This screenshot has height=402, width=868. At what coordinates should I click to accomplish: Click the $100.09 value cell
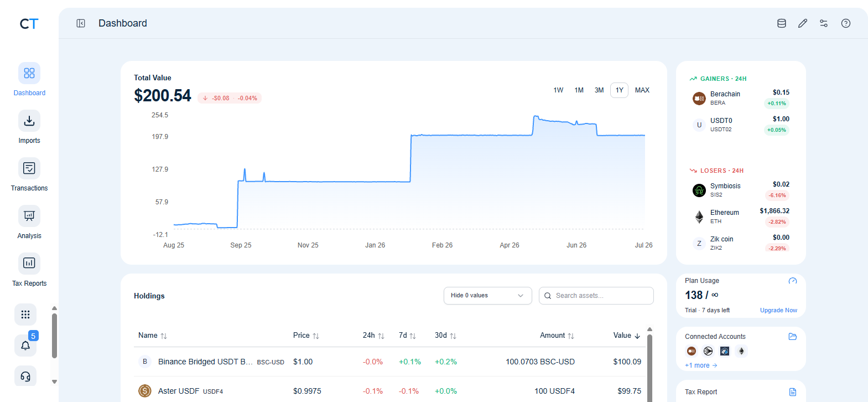627,362
